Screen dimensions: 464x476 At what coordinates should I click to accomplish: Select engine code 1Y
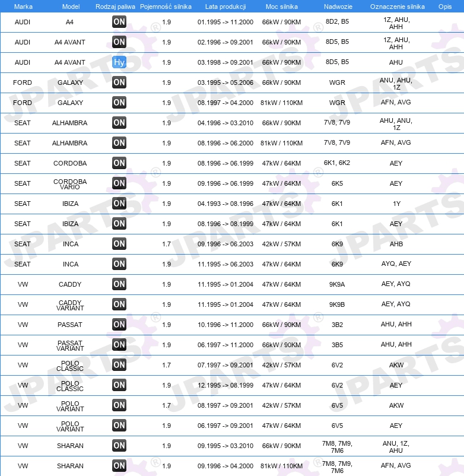click(x=396, y=204)
